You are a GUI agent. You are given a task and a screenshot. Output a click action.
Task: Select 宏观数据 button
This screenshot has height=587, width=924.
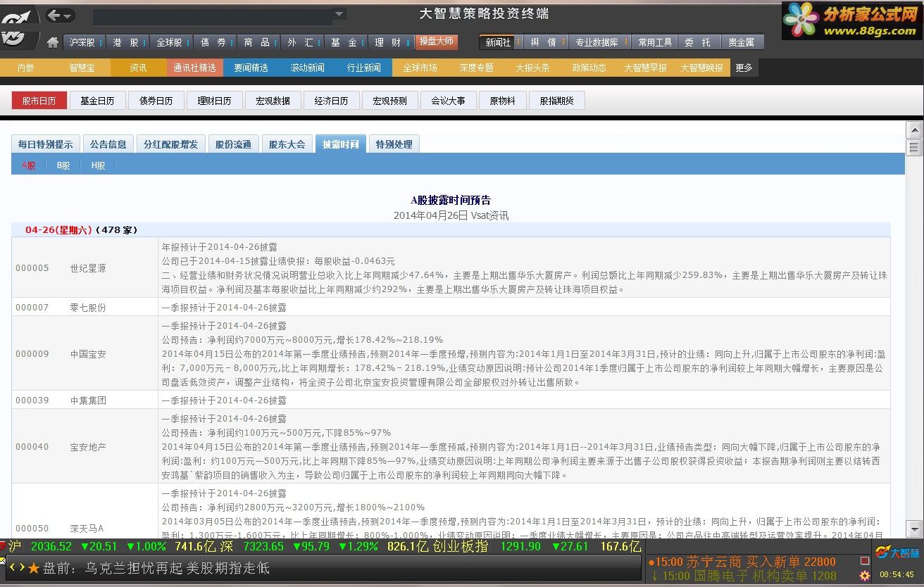[273, 101]
